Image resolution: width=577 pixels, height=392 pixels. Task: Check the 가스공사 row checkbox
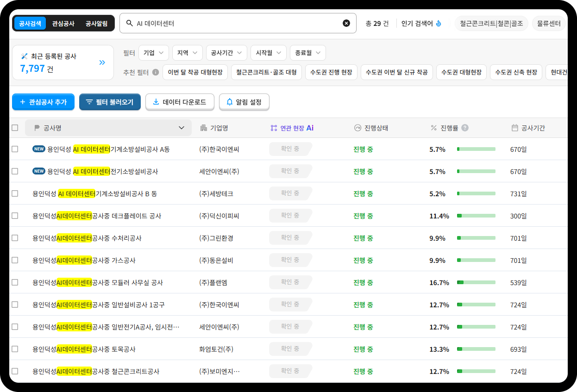tap(15, 260)
